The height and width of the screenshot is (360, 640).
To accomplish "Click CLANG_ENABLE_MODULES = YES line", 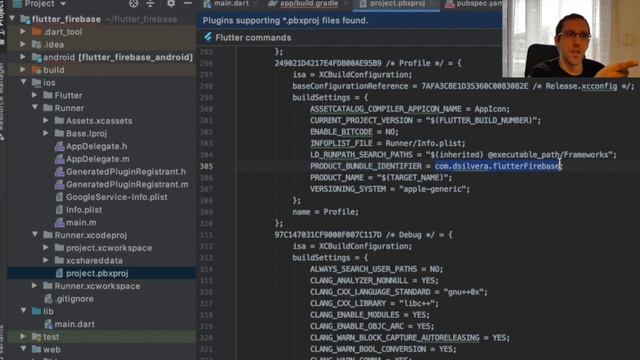I will click(x=369, y=315).
